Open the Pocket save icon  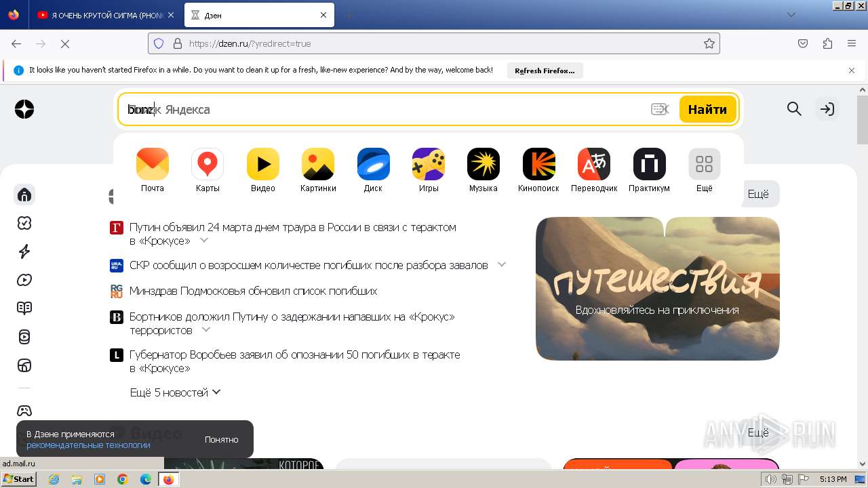pos(803,43)
